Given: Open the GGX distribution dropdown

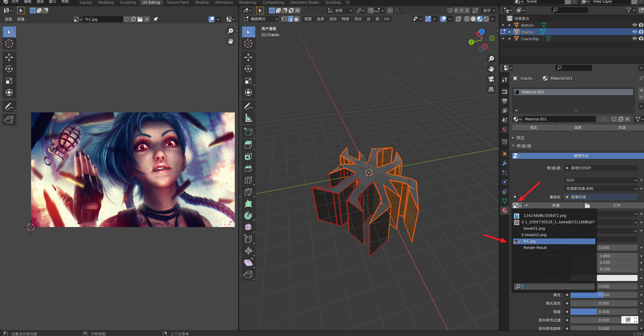Looking at the screenshot, I should 601,180.
